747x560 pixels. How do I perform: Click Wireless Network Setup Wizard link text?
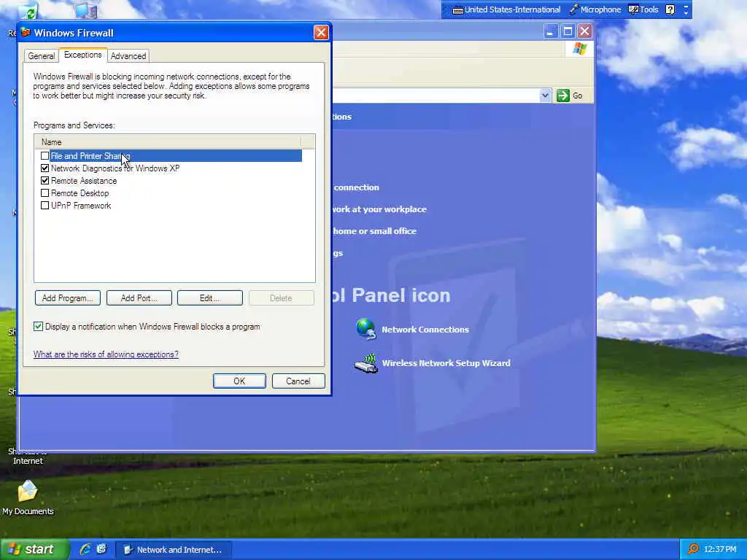pyautogui.click(x=446, y=363)
